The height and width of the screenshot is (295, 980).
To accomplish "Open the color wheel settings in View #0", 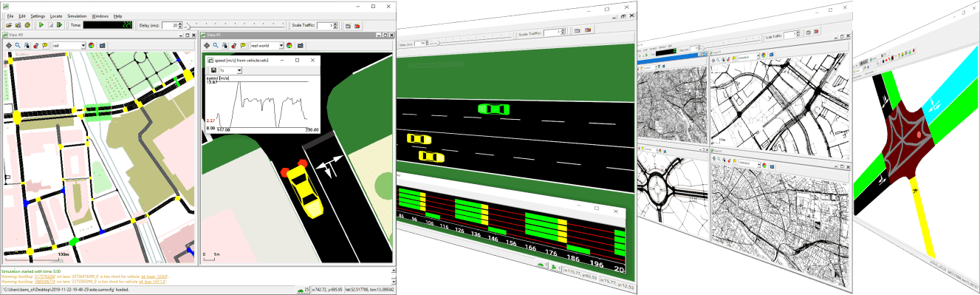I will [x=91, y=45].
